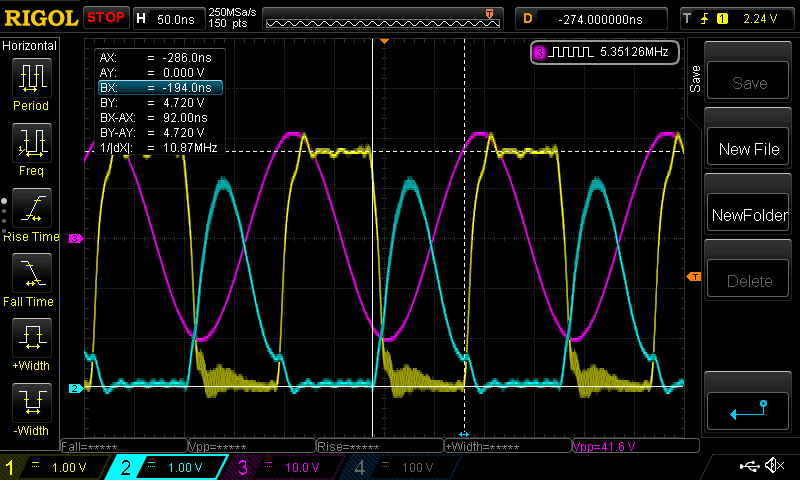Click the magenta channel 3 ground marker
The height and width of the screenshot is (480, 800).
76,238
